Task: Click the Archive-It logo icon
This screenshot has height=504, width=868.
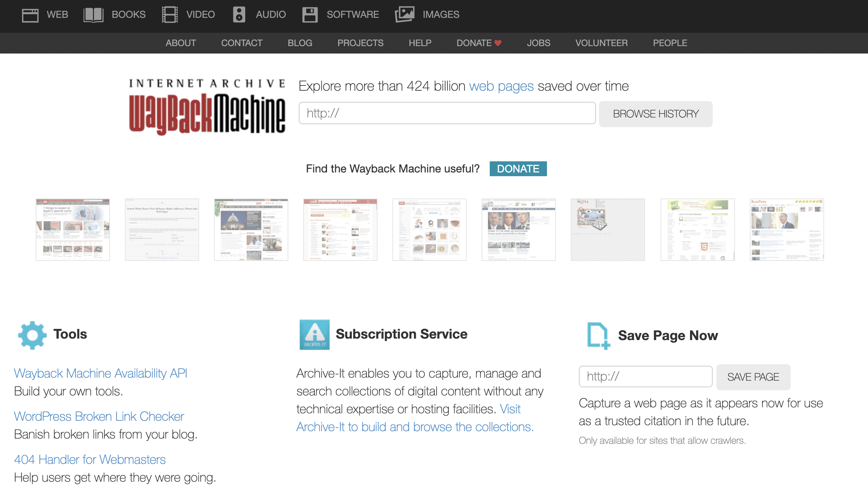Action: tap(314, 335)
